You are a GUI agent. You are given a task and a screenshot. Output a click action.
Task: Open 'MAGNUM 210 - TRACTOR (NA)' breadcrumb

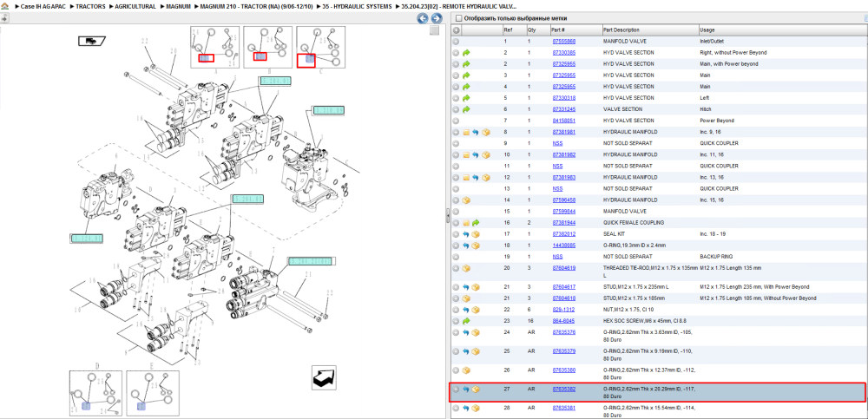[258, 7]
